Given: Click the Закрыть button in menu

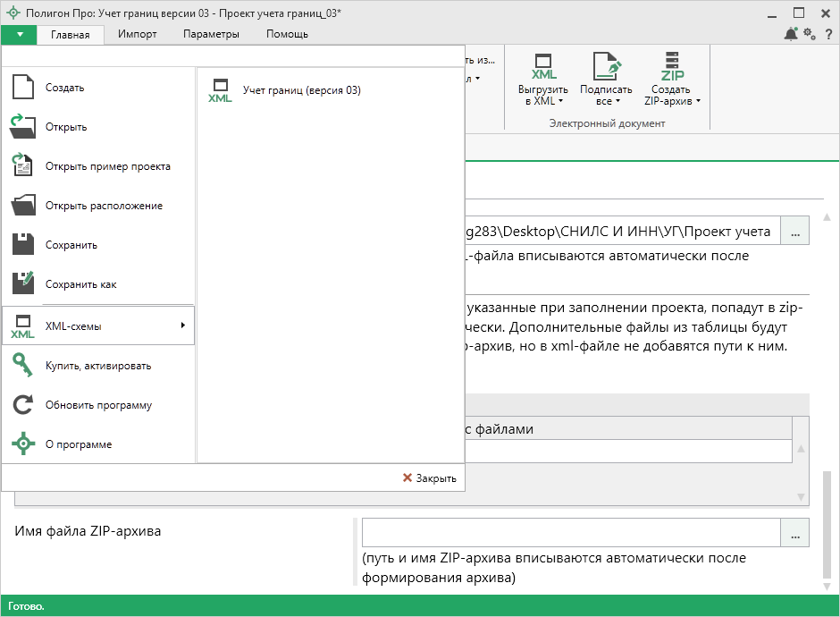Looking at the screenshot, I should 430,478.
